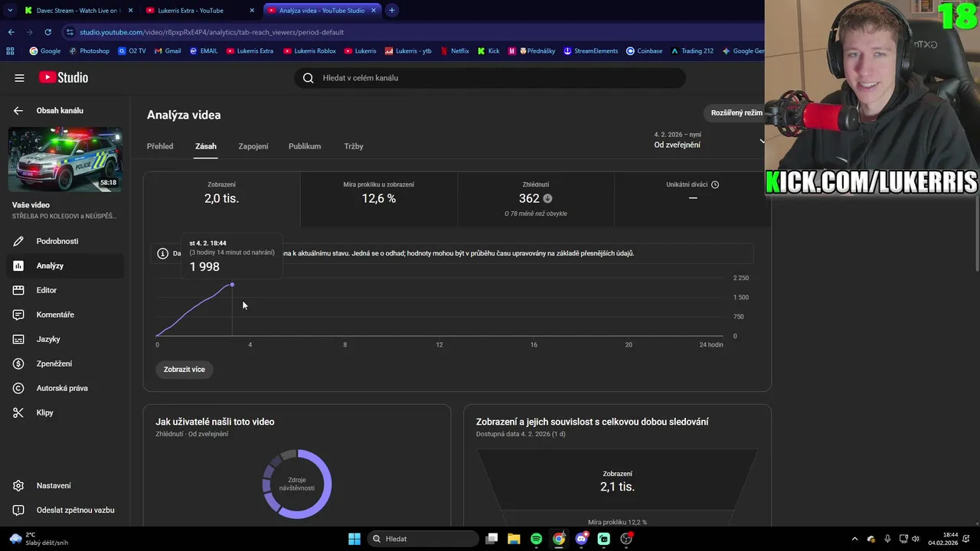Click the video thumbnail with police car
The width and height of the screenshot is (980, 551).
(x=65, y=159)
